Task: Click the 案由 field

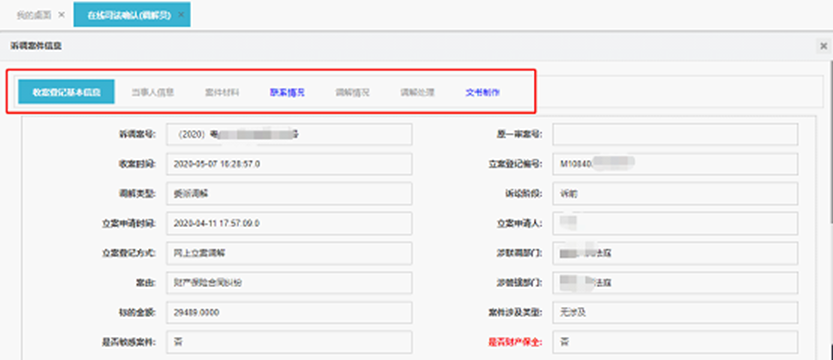Action: click(289, 283)
